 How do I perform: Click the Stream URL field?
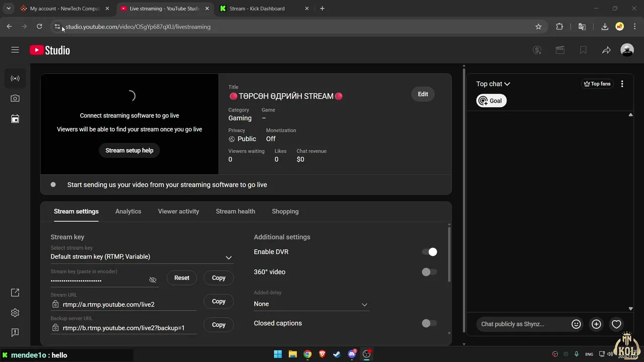123,304
